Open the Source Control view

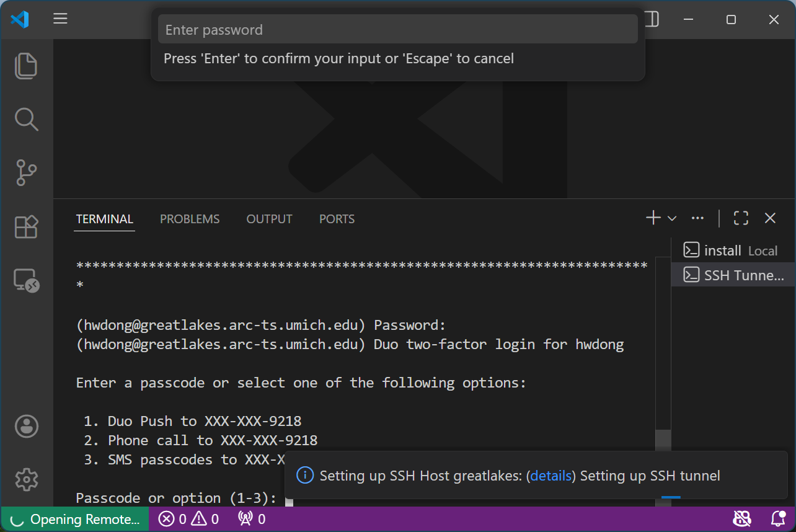point(26,173)
